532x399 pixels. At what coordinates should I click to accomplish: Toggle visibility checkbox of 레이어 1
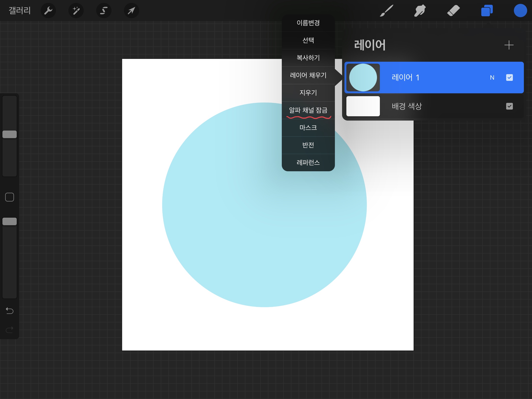click(509, 78)
